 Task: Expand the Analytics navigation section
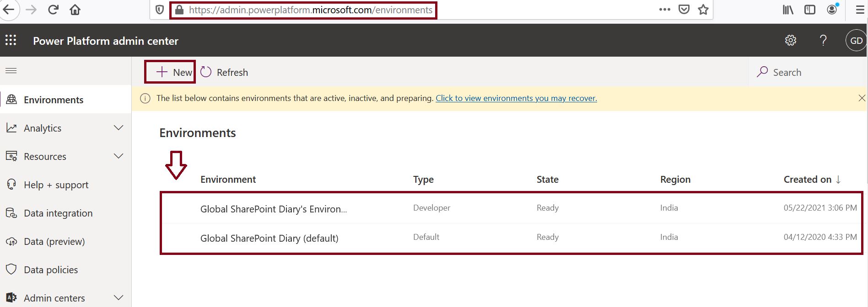tap(119, 128)
